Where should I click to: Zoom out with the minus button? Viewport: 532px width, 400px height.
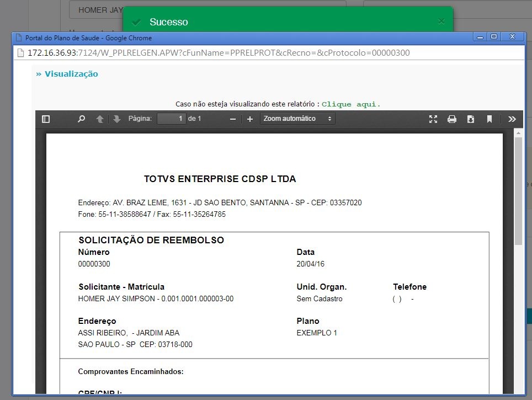[233, 119]
